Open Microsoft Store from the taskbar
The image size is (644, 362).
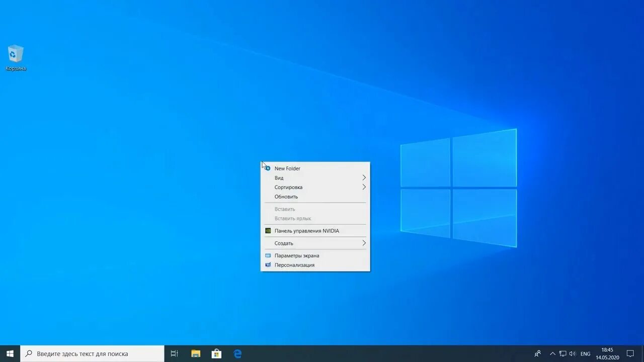(216, 353)
